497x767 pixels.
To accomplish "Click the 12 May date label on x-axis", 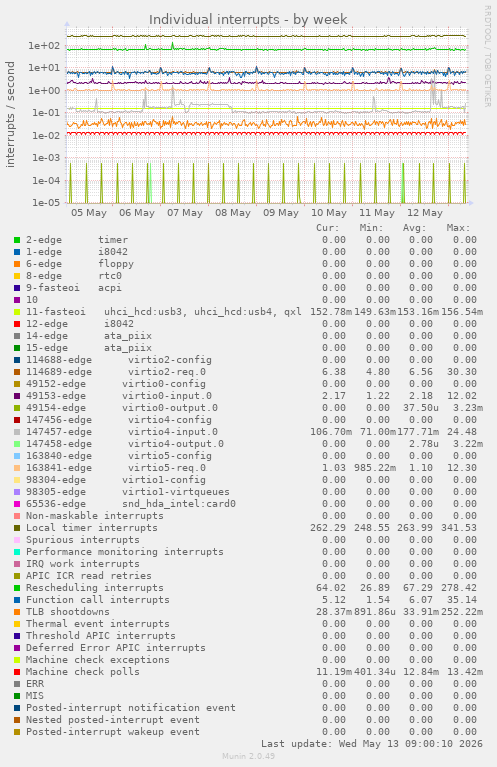I will point(425,213).
